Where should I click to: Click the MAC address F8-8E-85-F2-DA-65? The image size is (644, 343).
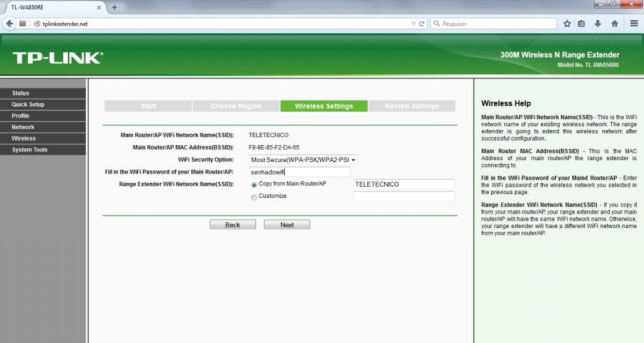coord(274,147)
